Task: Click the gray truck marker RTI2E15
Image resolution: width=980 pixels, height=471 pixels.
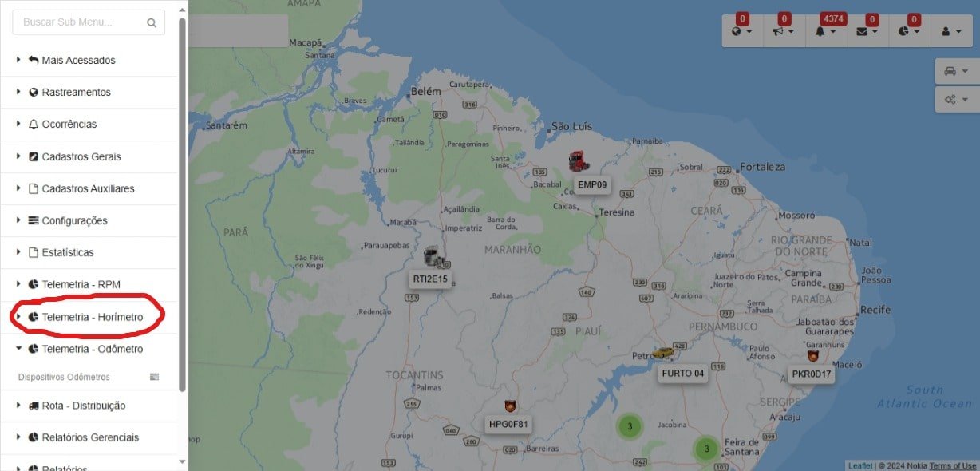Action: pos(433,257)
